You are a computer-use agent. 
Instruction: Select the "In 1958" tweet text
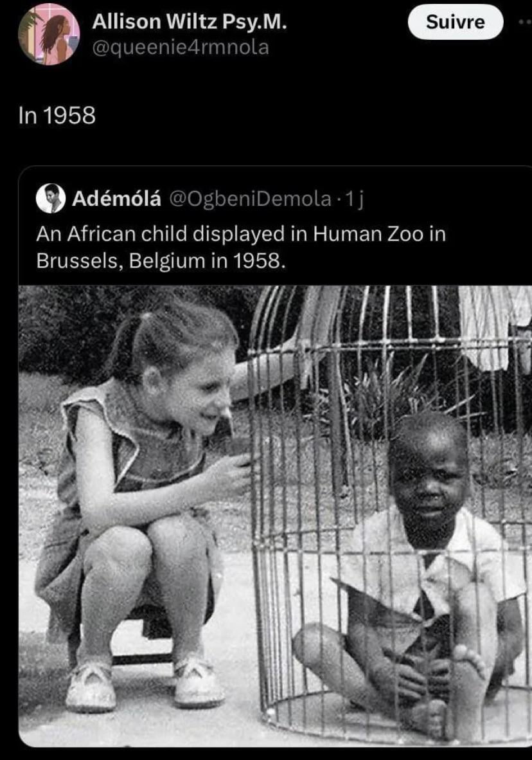[x=57, y=116]
